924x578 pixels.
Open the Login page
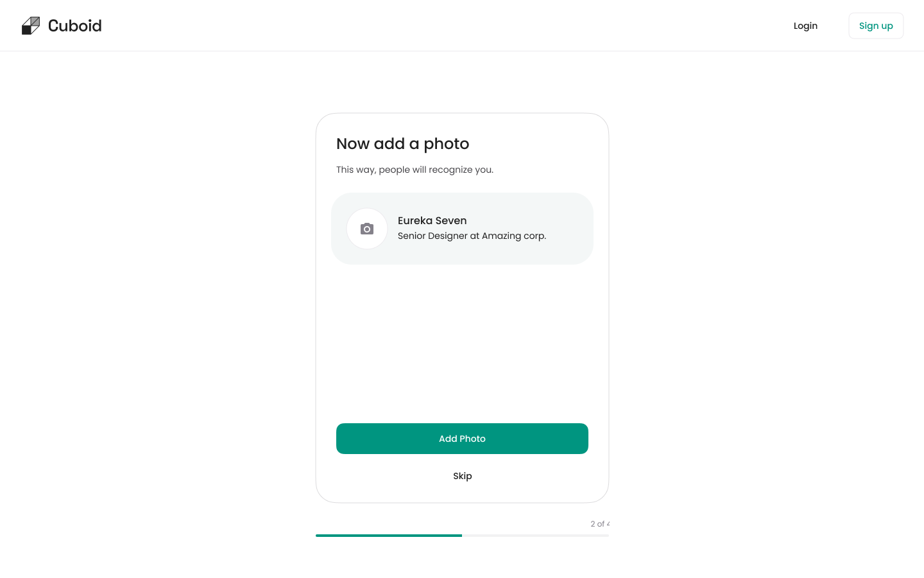click(x=805, y=26)
